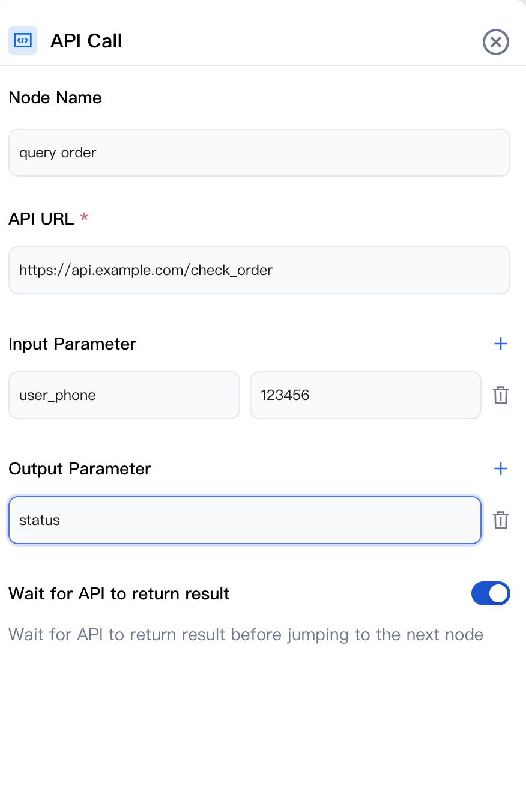Click the Wait for API toggle label
Viewport: 526px width, 812px height.
tap(119, 593)
